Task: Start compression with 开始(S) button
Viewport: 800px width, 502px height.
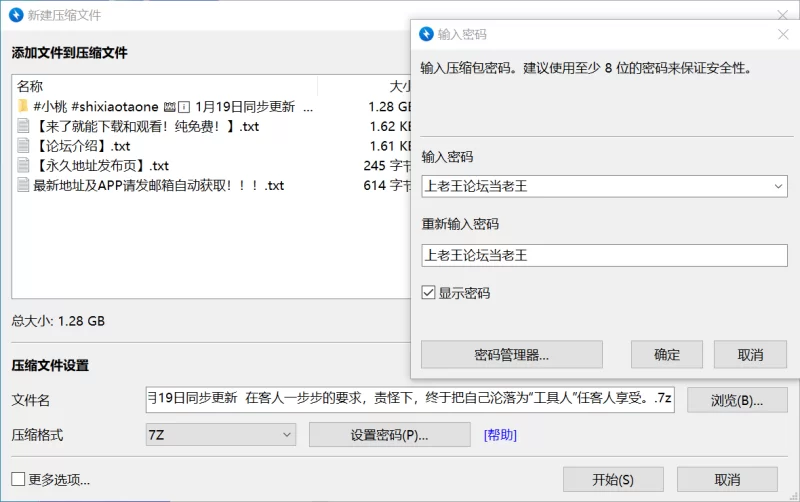Action: tap(613, 480)
